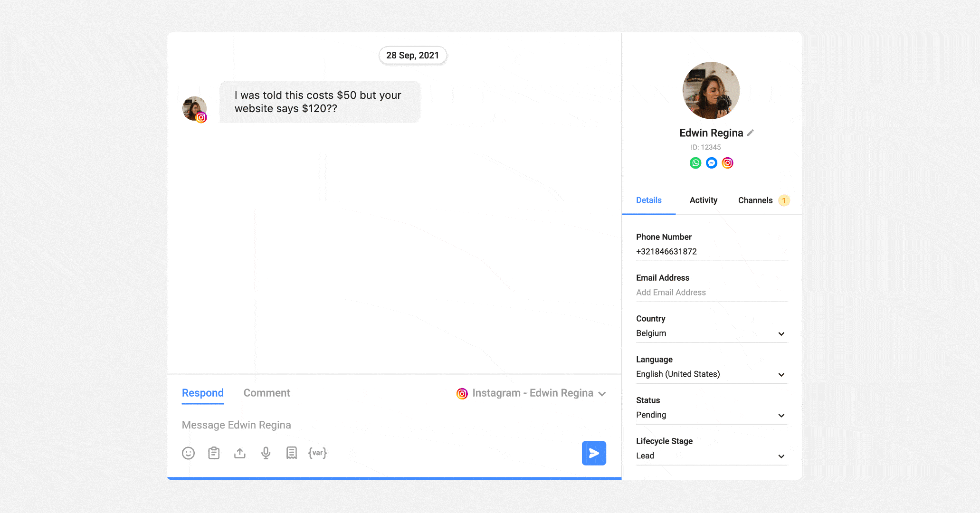This screenshot has width=980, height=513.
Task: Click the send message button
Action: coord(593,453)
